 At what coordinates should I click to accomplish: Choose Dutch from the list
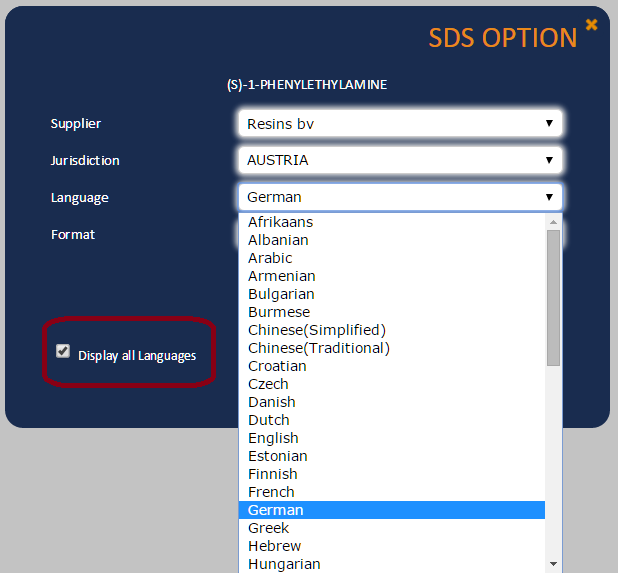pos(392,420)
